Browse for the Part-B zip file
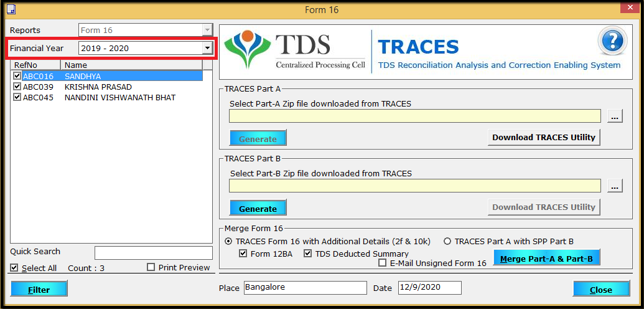644x309 pixels. pyautogui.click(x=615, y=186)
